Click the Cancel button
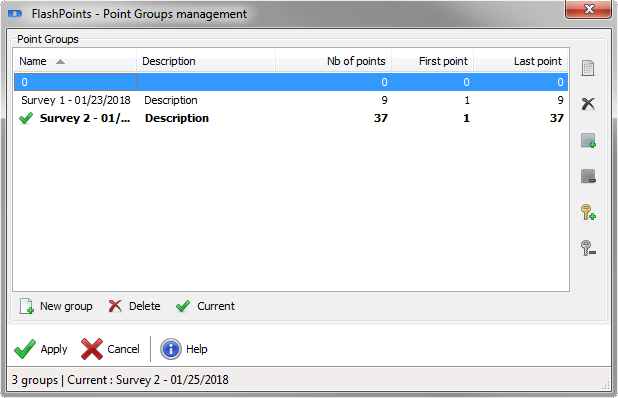This screenshot has width=618, height=398. (110, 349)
